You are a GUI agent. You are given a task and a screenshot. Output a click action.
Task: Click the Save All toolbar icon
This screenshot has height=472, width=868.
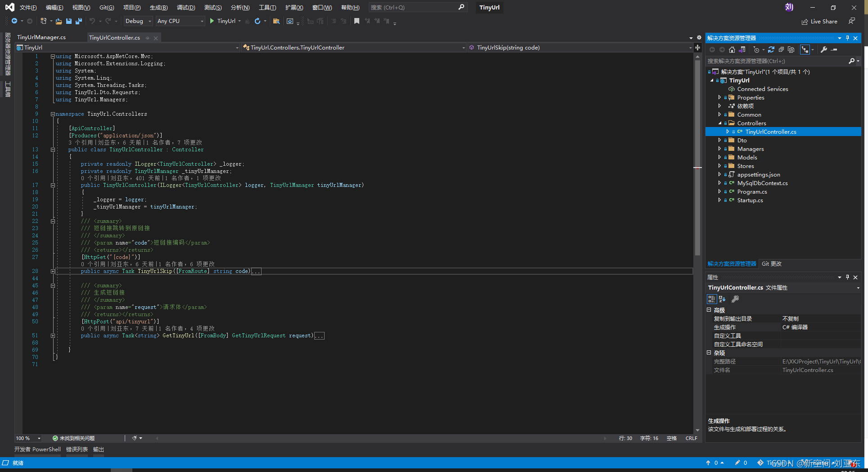[78, 21]
